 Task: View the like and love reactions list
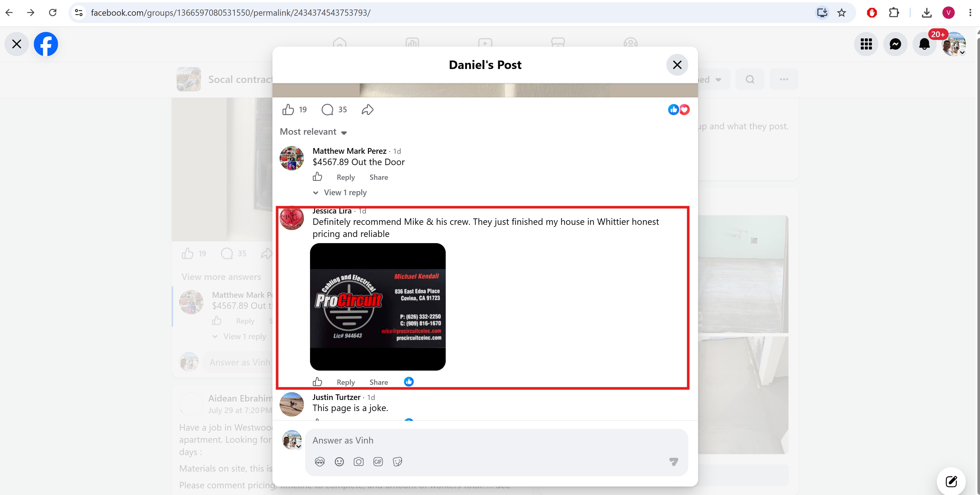[679, 109]
